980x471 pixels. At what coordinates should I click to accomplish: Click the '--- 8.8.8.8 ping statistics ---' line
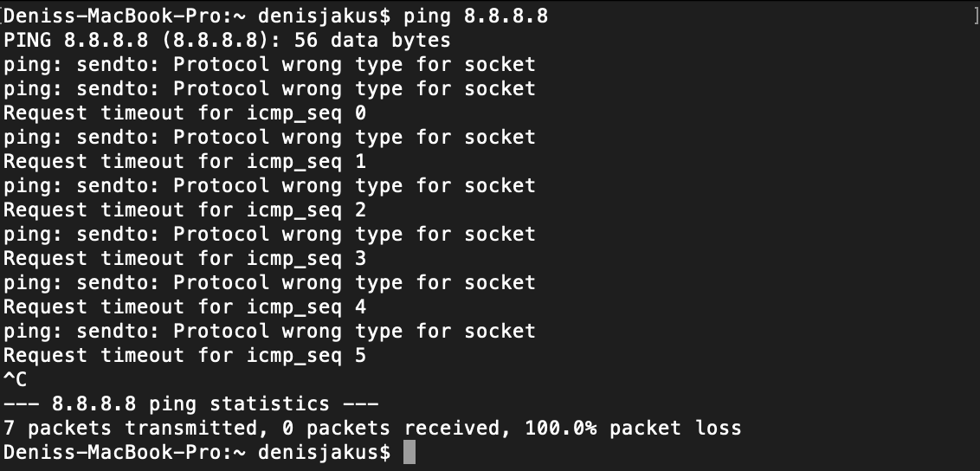click(190, 403)
